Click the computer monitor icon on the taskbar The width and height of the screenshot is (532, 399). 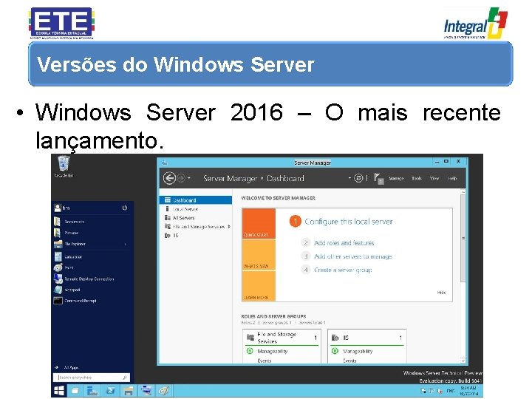tap(146, 391)
